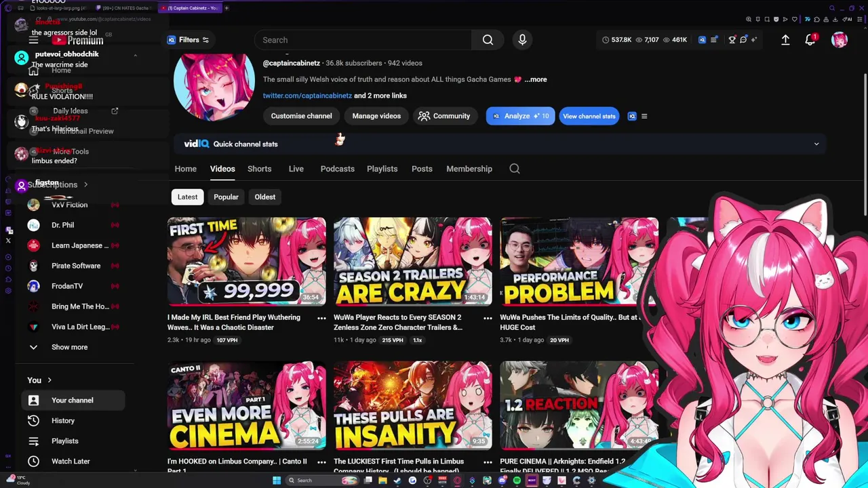Screen dimensions: 868x488
Task: Open the Podcasts tab
Action: tap(338, 169)
